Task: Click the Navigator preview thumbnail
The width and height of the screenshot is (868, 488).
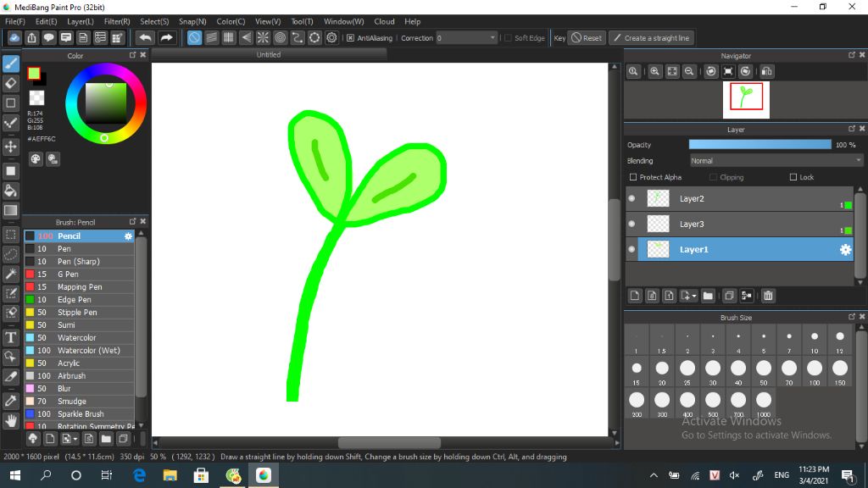Action: point(746,100)
